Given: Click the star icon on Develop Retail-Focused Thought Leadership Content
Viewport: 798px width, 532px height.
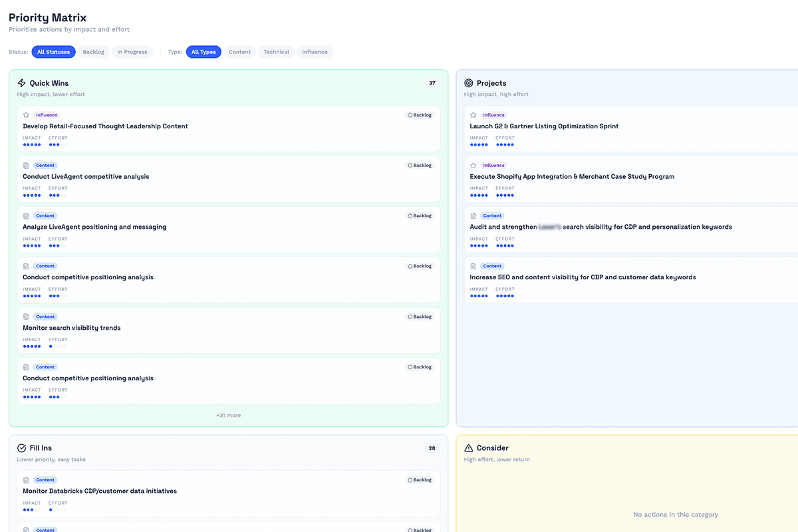Looking at the screenshot, I should [x=27, y=114].
